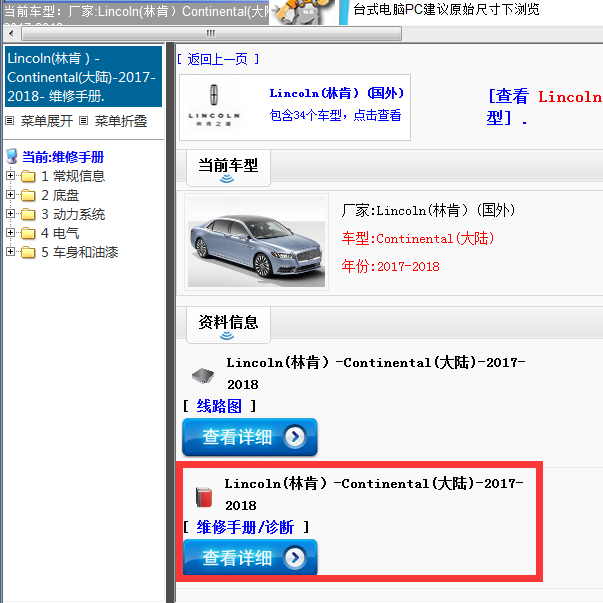Click the computer icon beside 当前:维修手册
Screen dimensions: 603x603
point(12,157)
